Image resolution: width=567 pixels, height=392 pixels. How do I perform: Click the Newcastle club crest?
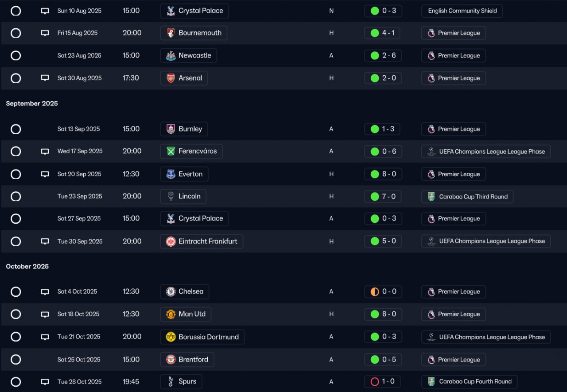click(x=171, y=56)
